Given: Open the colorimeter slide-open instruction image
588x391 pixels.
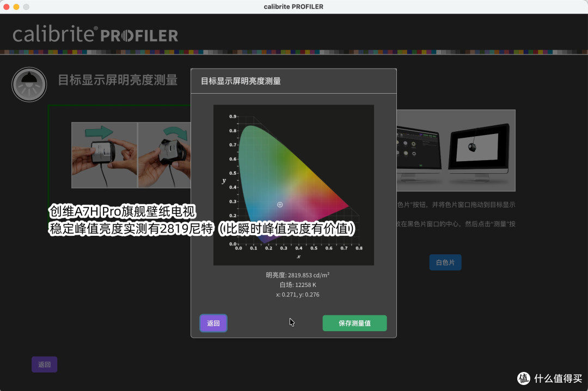Looking at the screenshot, I should 104,155.
